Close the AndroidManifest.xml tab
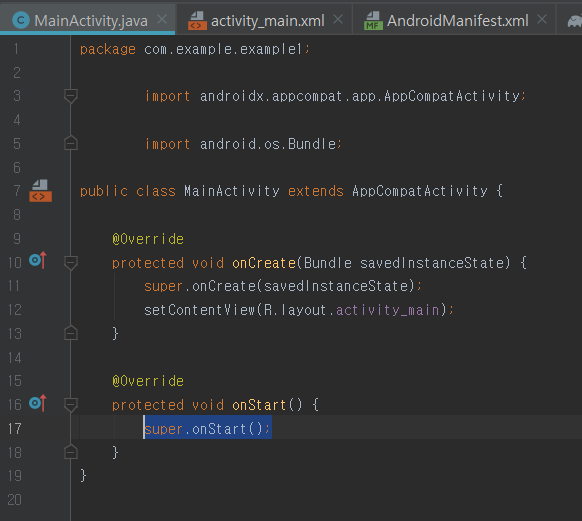 (542, 19)
